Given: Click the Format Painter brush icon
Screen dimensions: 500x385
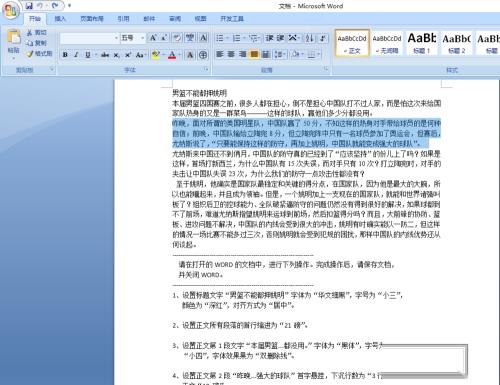Looking at the screenshot, I should (30, 54).
